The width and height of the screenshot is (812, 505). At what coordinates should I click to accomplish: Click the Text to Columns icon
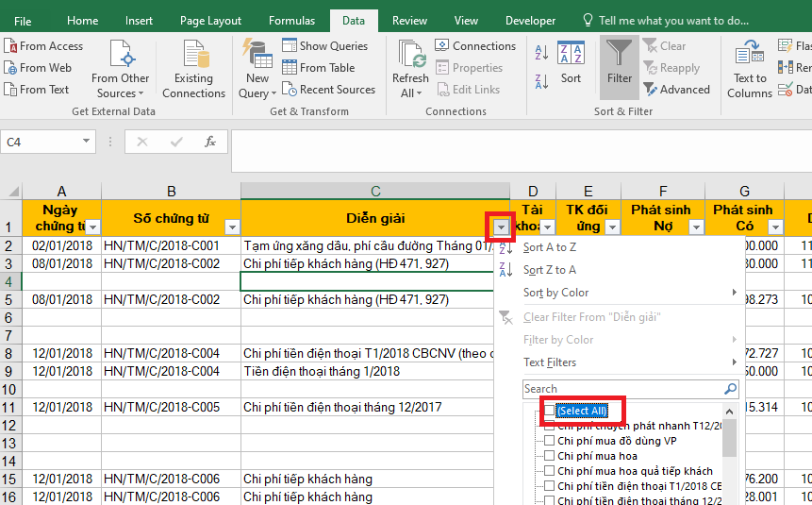pyautogui.click(x=750, y=70)
